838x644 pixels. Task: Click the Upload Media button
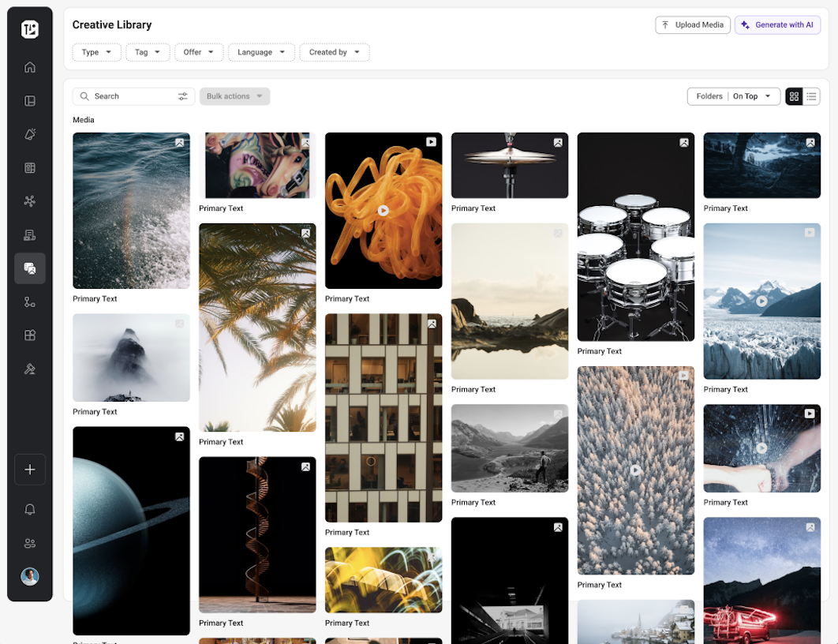(x=692, y=25)
